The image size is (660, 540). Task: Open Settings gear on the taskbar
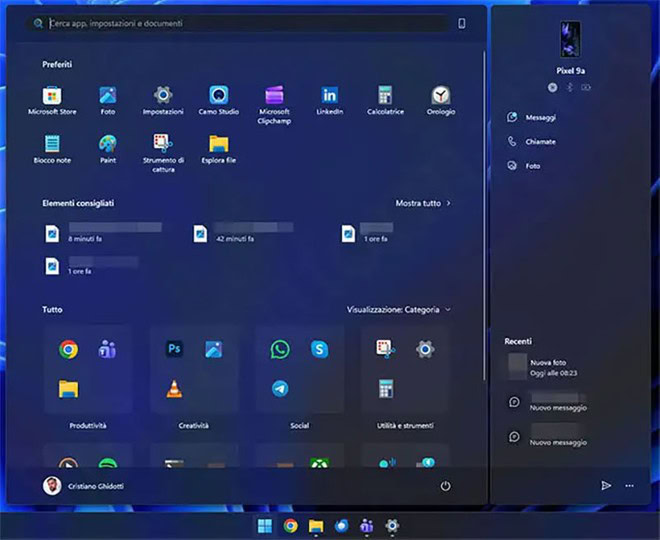[392, 526]
